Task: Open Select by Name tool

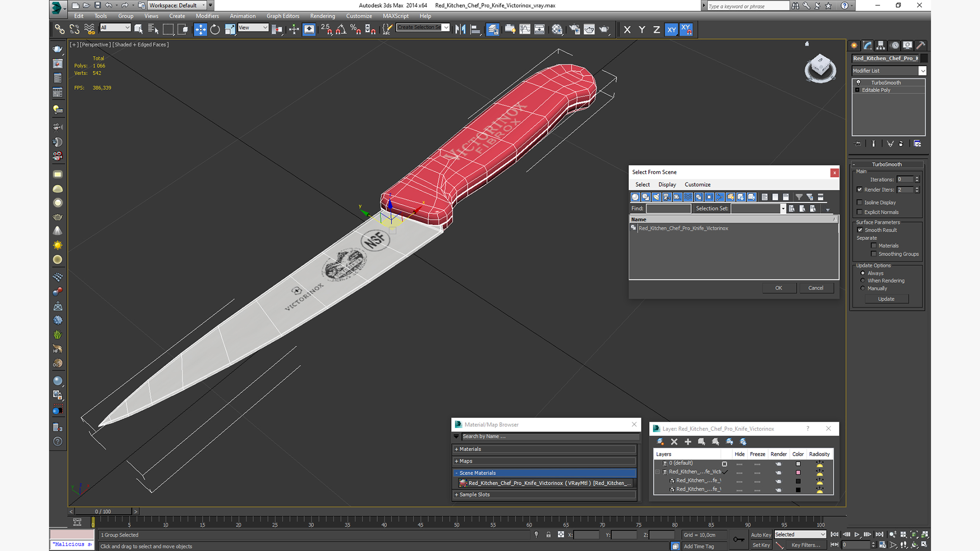Action: pyautogui.click(x=153, y=30)
